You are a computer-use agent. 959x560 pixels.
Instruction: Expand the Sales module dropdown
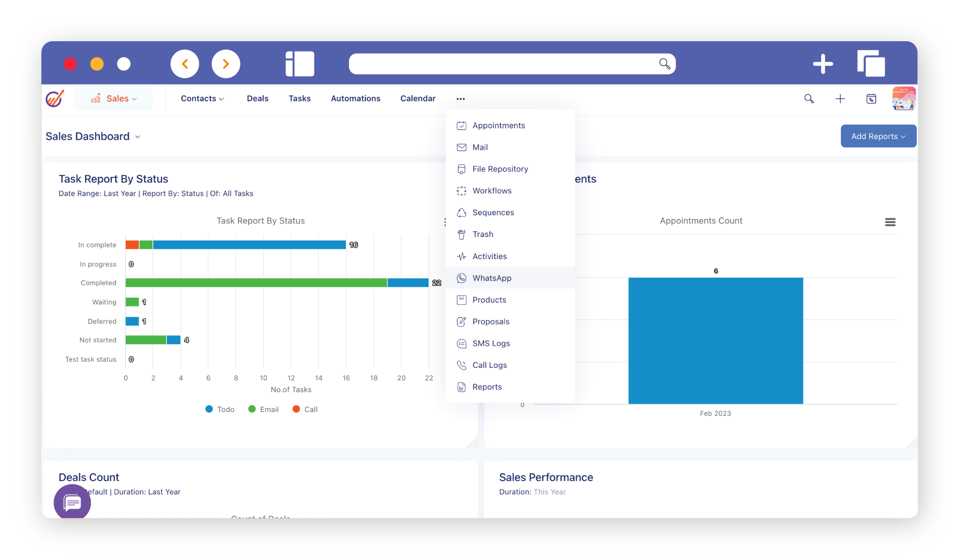click(x=114, y=98)
